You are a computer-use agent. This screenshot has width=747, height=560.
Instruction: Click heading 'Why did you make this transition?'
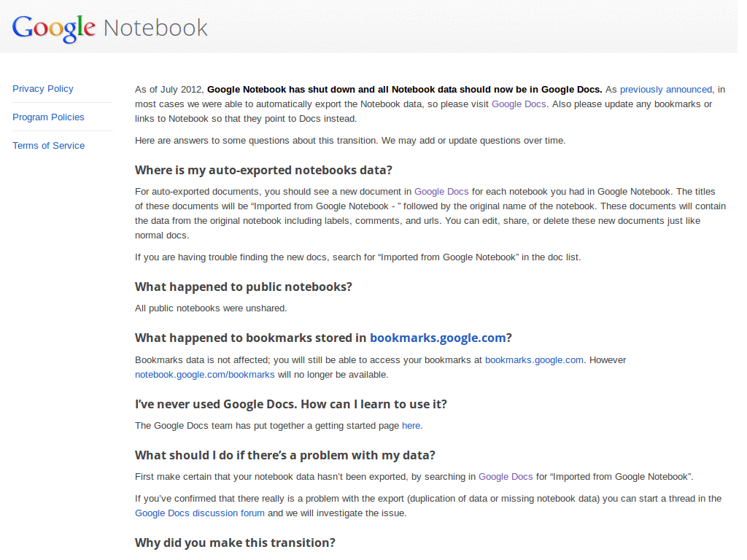pos(235,542)
